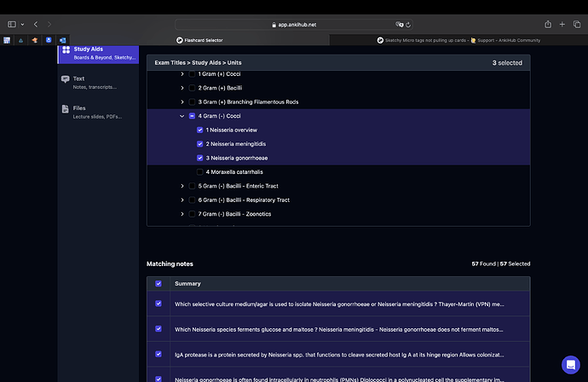588x382 pixels.
Task: Uncheck 2 Neisseria meningitidis checkbox
Action: coord(200,144)
